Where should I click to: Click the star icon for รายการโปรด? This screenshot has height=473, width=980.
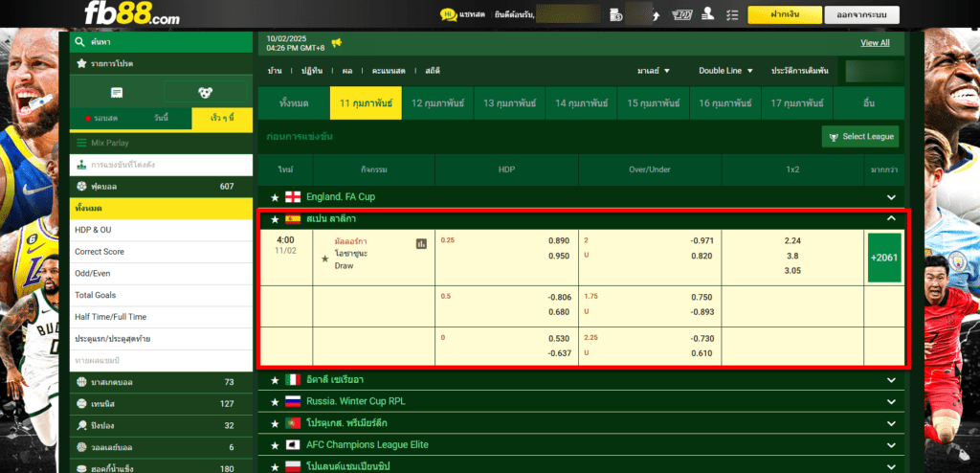[80, 64]
